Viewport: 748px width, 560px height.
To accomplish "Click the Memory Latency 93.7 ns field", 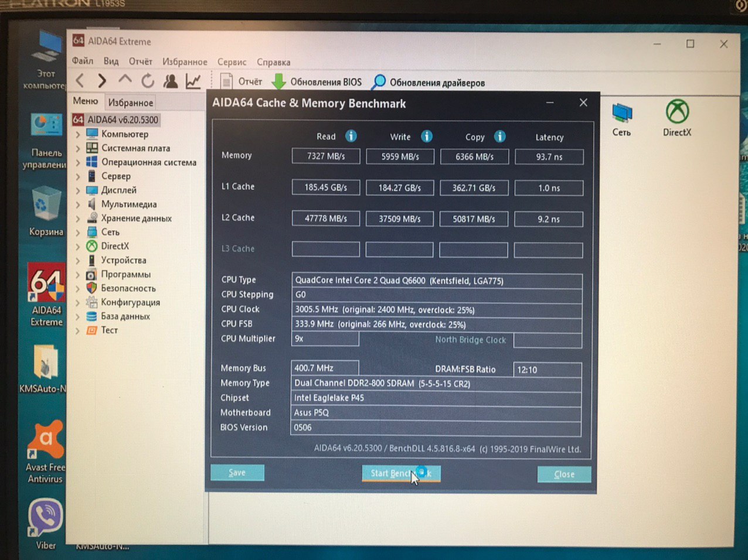I will click(549, 157).
